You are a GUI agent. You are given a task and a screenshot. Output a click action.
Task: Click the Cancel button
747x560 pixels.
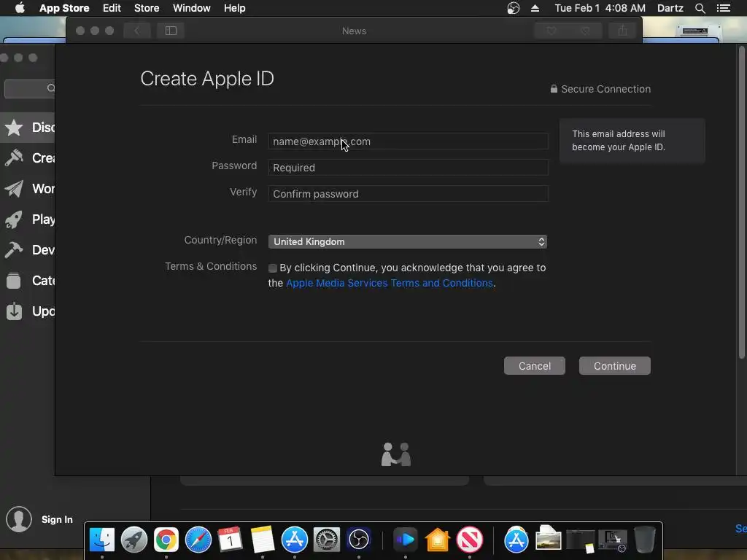click(x=535, y=366)
